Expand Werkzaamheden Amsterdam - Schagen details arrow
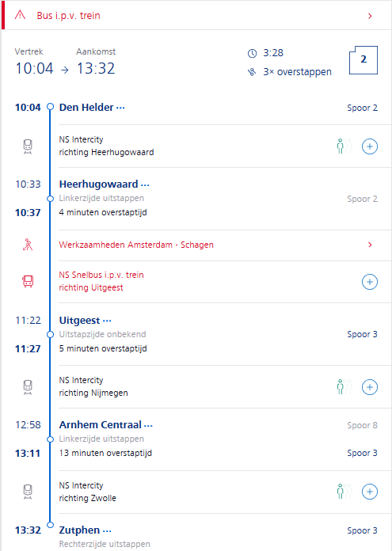Image resolution: width=392 pixels, height=551 pixels. [370, 245]
